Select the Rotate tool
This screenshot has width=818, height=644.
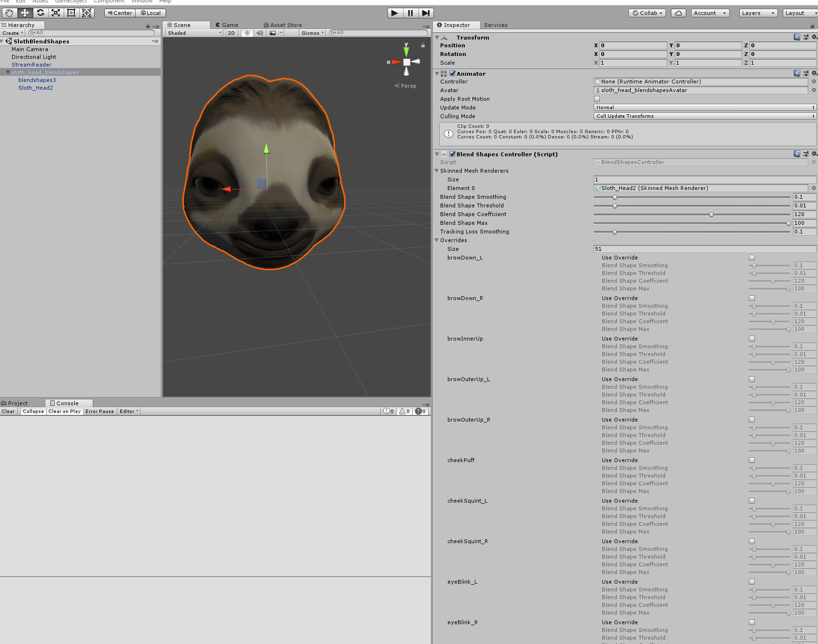click(41, 13)
